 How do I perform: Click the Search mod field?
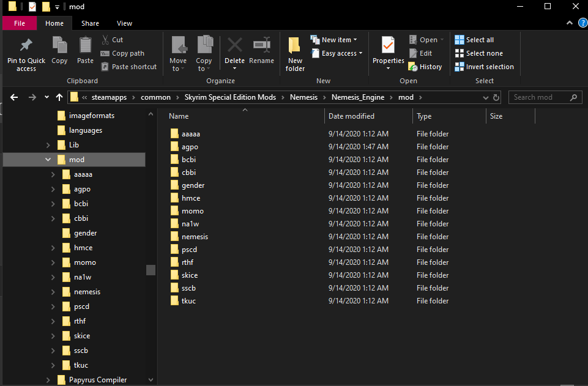(545, 97)
